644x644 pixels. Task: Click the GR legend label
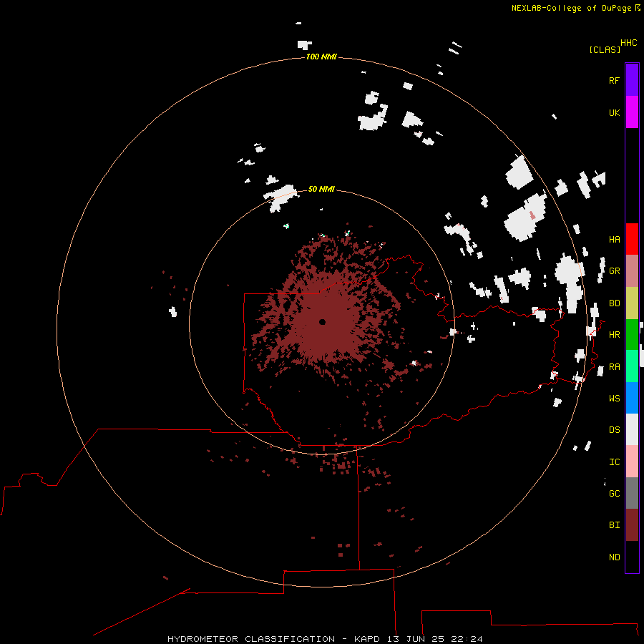tap(614, 271)
